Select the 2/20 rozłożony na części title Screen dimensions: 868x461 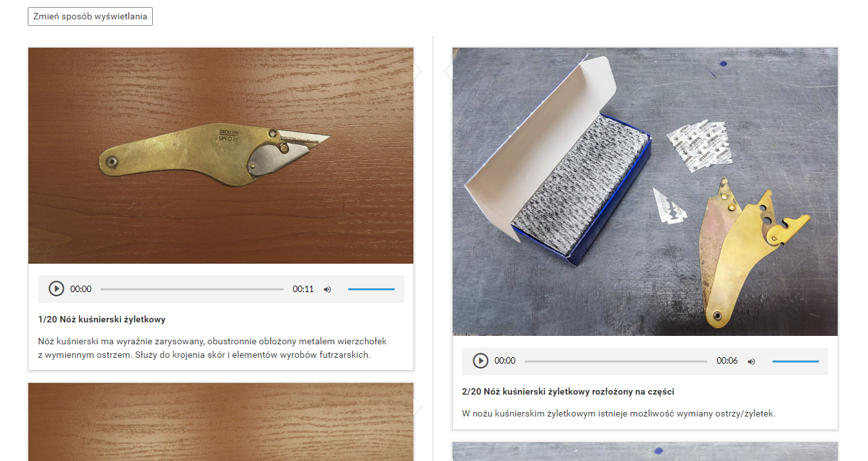point(568,391)
